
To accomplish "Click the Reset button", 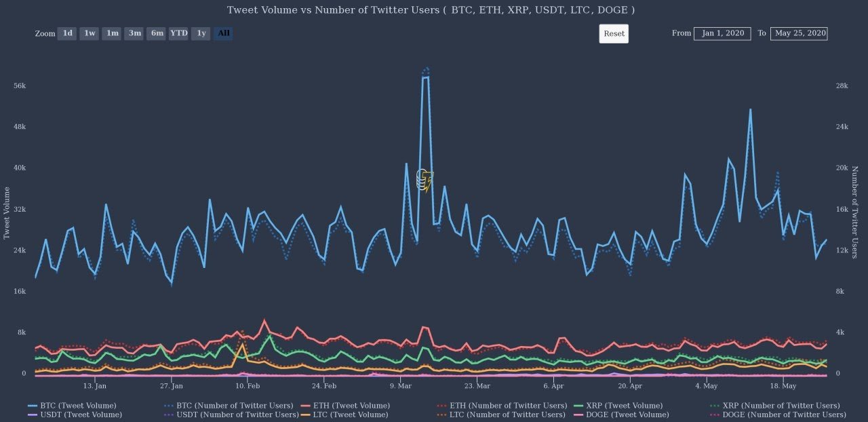I will coord(614,33).
